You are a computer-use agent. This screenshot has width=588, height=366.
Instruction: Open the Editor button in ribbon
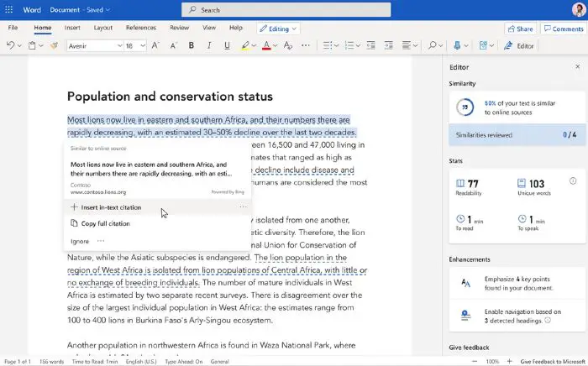click(519, 45)
